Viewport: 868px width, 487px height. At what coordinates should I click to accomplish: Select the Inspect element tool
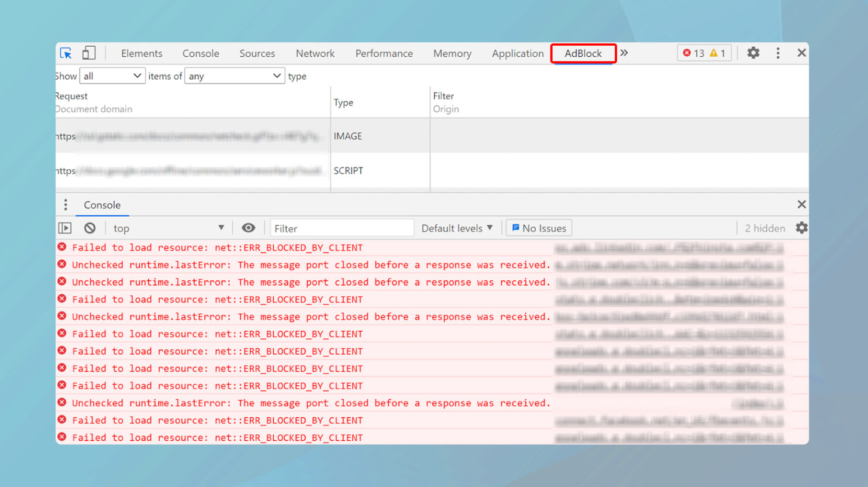coord(66,53)
